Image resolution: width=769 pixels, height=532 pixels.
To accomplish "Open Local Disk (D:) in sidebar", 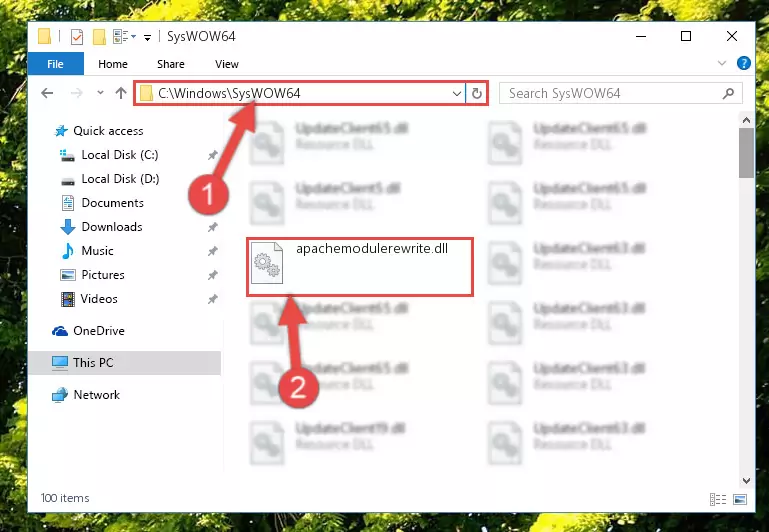I will click(x=120, y=179).
